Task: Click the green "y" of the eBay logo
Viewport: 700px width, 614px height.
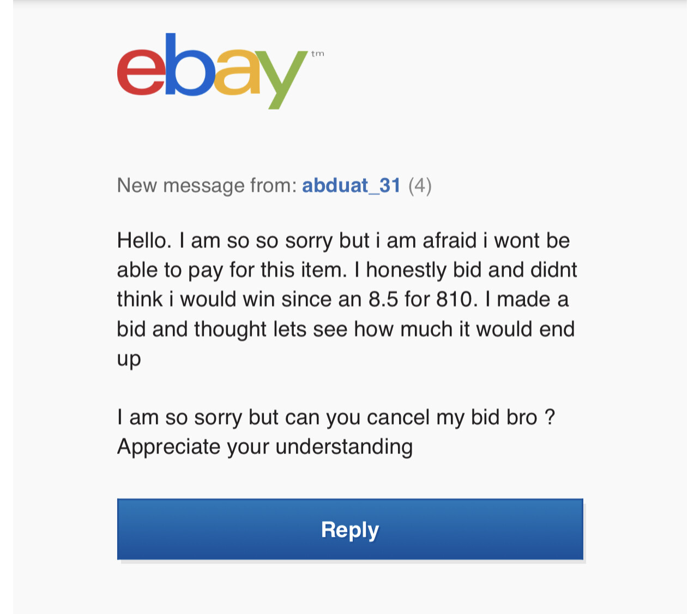Action: (279, 80)
